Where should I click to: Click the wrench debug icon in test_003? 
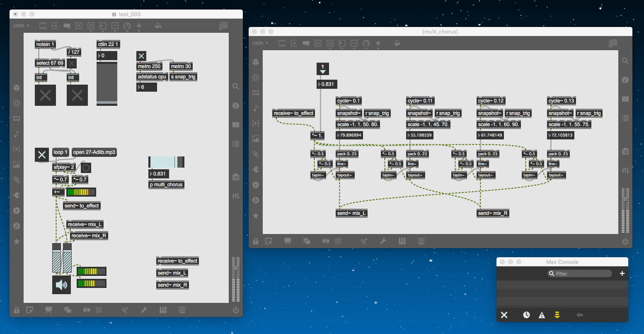pyautogui.click(x=144, y=310)
